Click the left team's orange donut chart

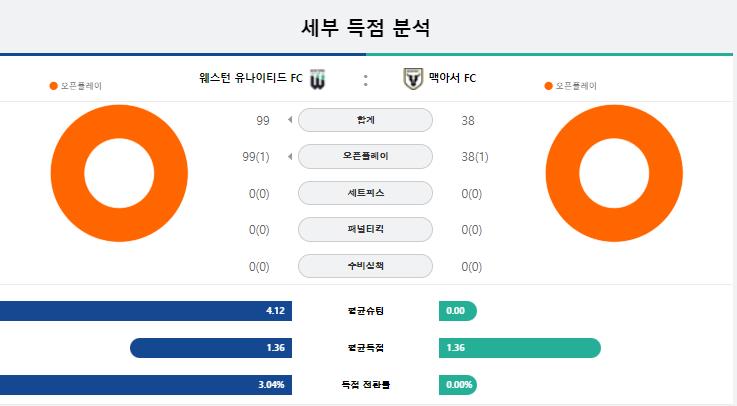coord(119,173)
